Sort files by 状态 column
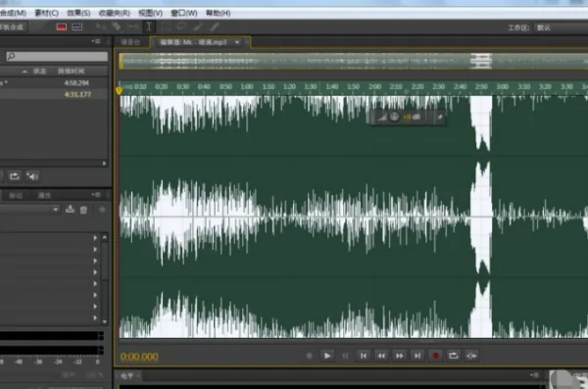This screenshot has height=389, width=588. click(39, 72)
